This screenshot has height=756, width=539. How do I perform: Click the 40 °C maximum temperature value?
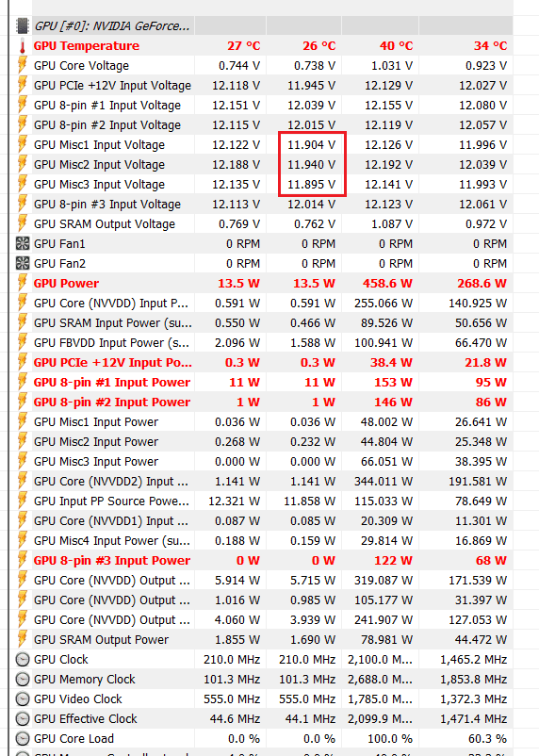[x=397, y=46]
